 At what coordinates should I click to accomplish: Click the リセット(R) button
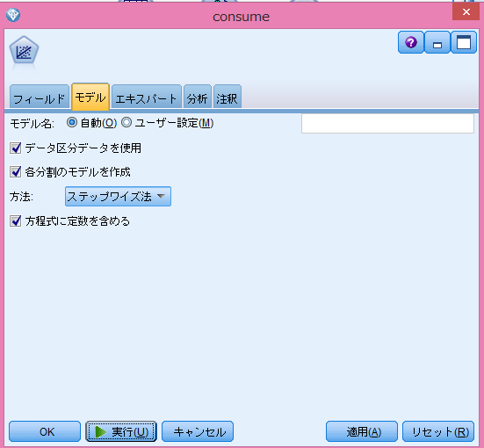pyautogui.click(x=438, y=431)
